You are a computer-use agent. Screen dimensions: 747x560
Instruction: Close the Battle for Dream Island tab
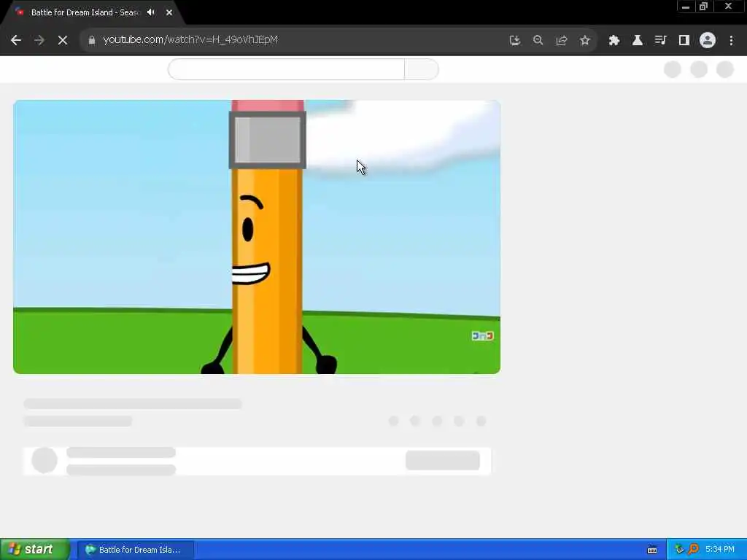(169, 12)
